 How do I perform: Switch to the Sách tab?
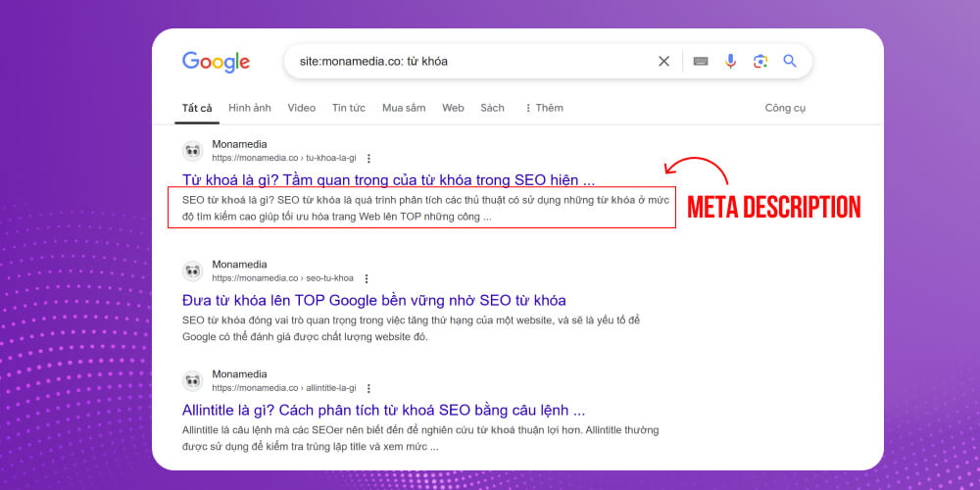pos(493,108)
